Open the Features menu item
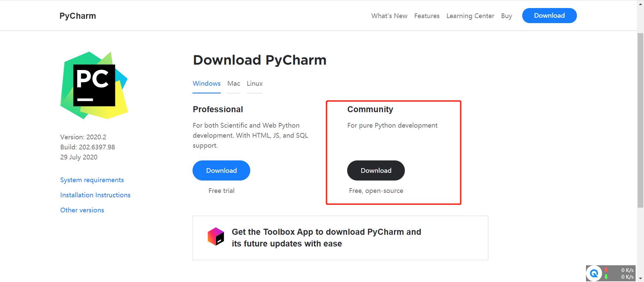 coord(427,16)
